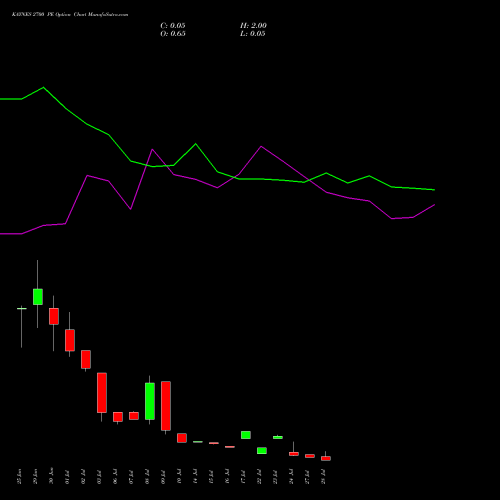Select the last red candle for 28 Jul

coord(326,458)
